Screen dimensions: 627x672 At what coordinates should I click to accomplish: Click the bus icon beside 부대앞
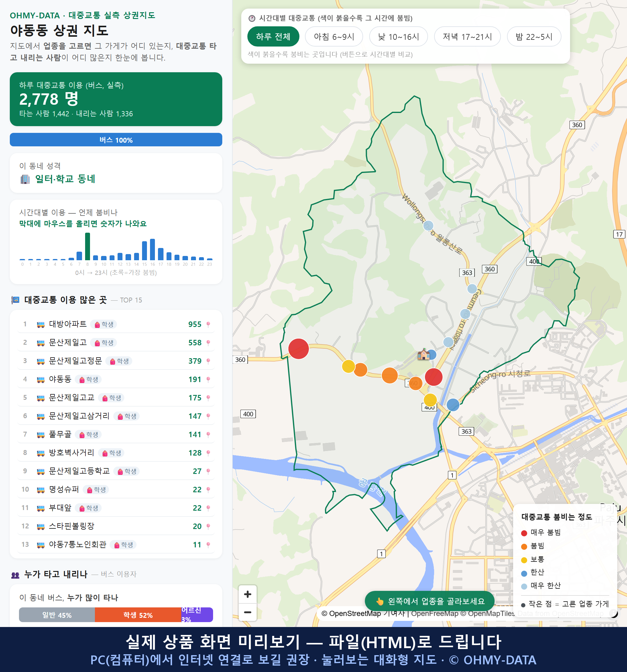point(40,508)
